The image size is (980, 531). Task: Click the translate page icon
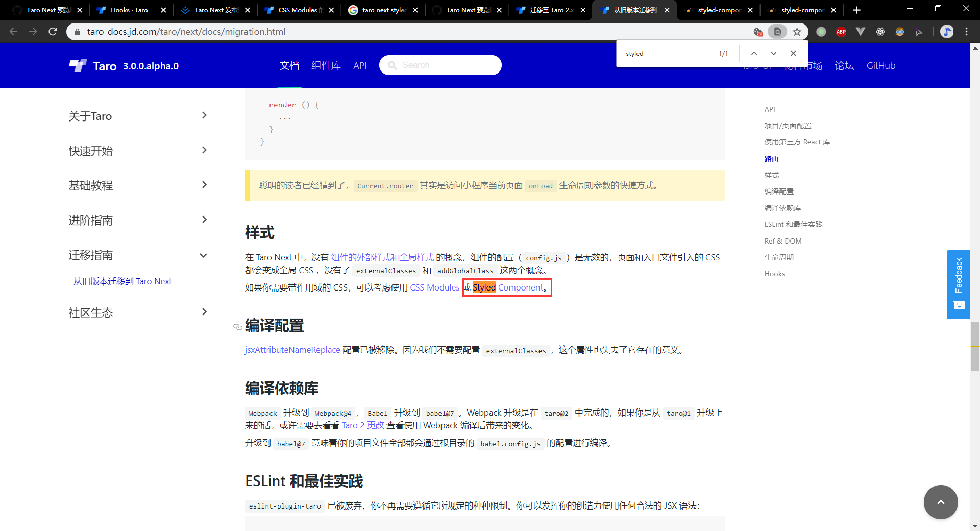(x=758, y=32)
